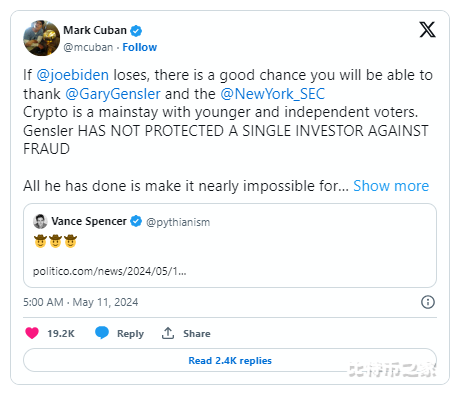467x393 pixels.
Task: Click the @pythianism handle
Action: click(178, 222)
